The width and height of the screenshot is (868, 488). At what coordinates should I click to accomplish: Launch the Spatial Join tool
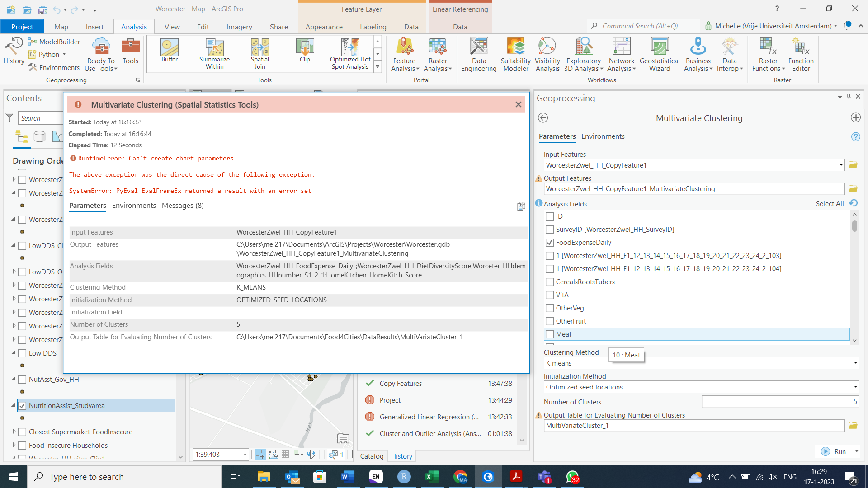tap(259, 53)
